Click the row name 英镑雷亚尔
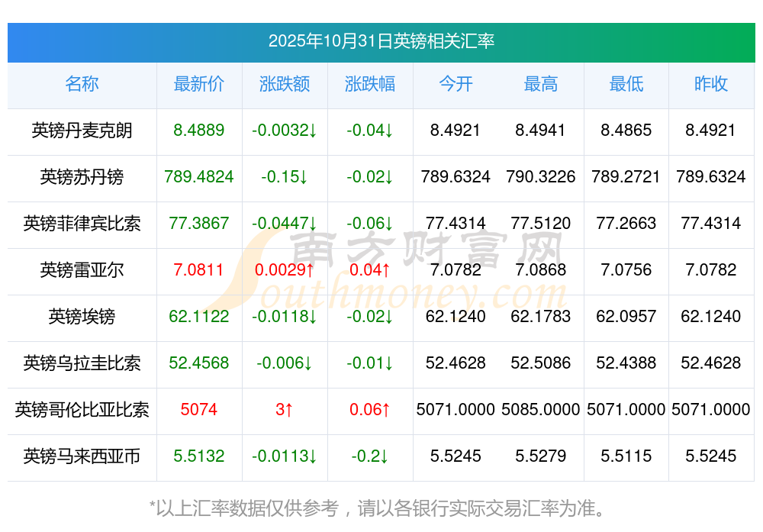763x532 pixels. [82, 269]
